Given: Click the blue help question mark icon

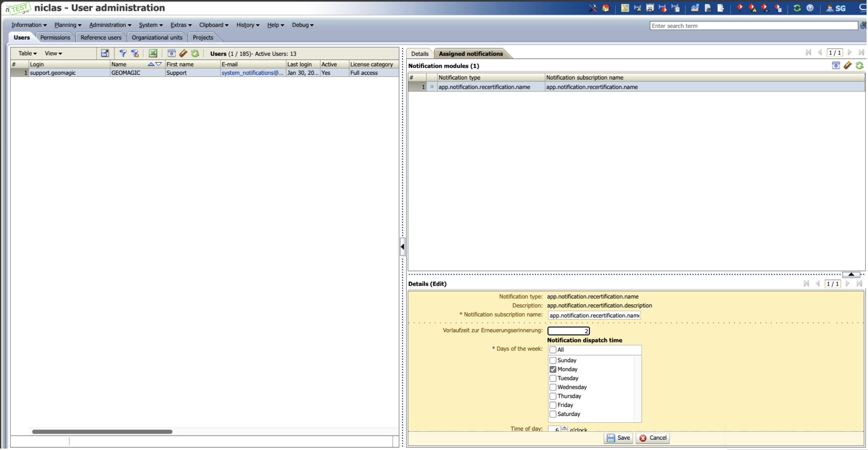Looking at the screenshot, I should 810,8.
